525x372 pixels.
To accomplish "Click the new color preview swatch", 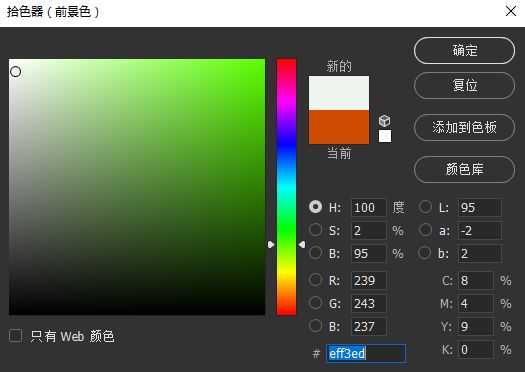I will point(339,93).
